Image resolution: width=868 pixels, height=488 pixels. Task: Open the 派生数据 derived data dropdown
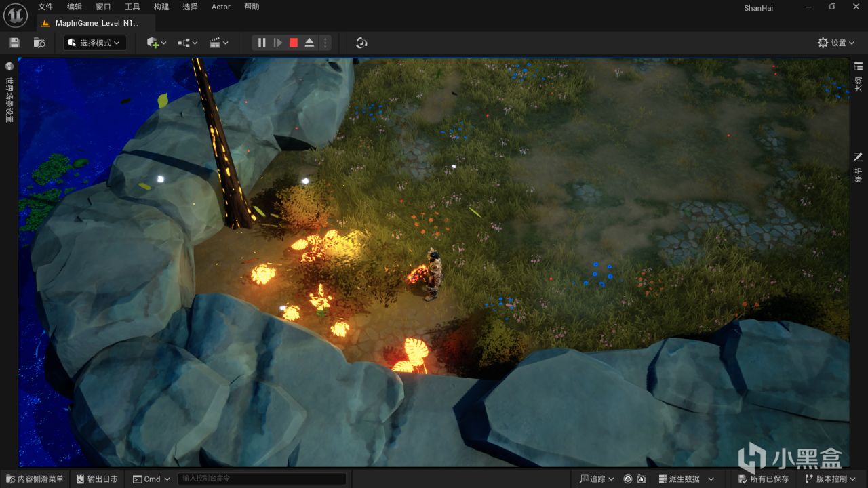[686, 479]
